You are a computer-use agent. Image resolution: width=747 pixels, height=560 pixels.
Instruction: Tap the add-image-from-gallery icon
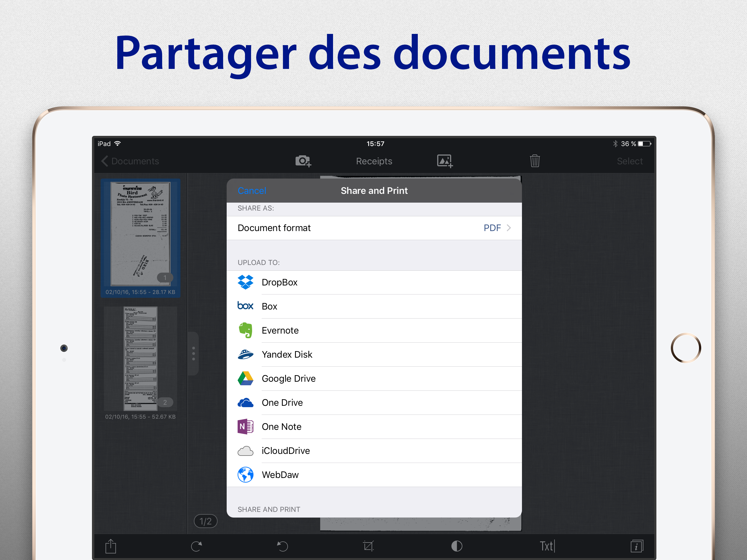click(x=444, y=161)
